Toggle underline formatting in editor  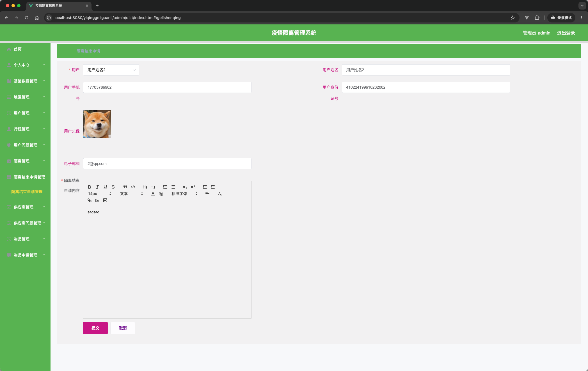tap(105, 187)
